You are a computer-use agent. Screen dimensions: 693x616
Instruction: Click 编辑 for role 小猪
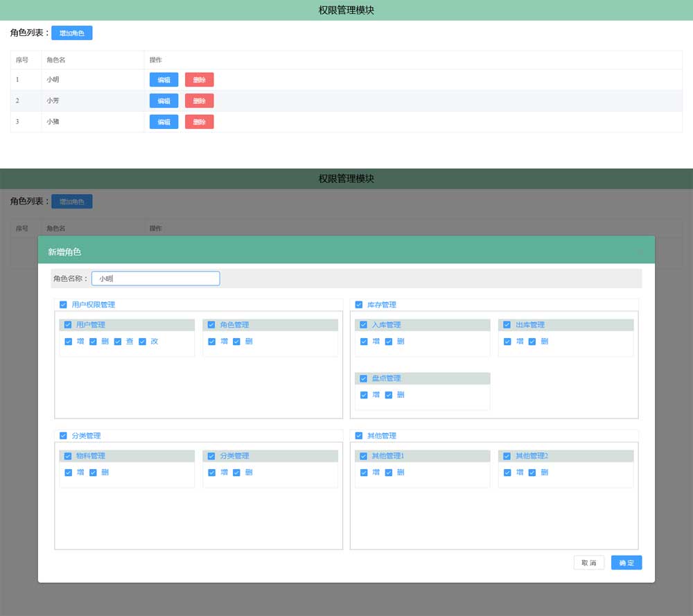pos(164,122)
